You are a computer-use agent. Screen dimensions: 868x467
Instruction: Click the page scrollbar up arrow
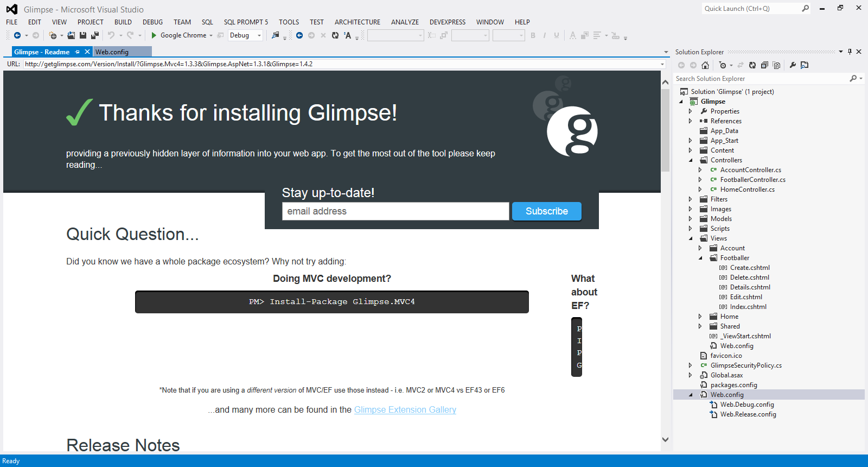click(666, 82)
